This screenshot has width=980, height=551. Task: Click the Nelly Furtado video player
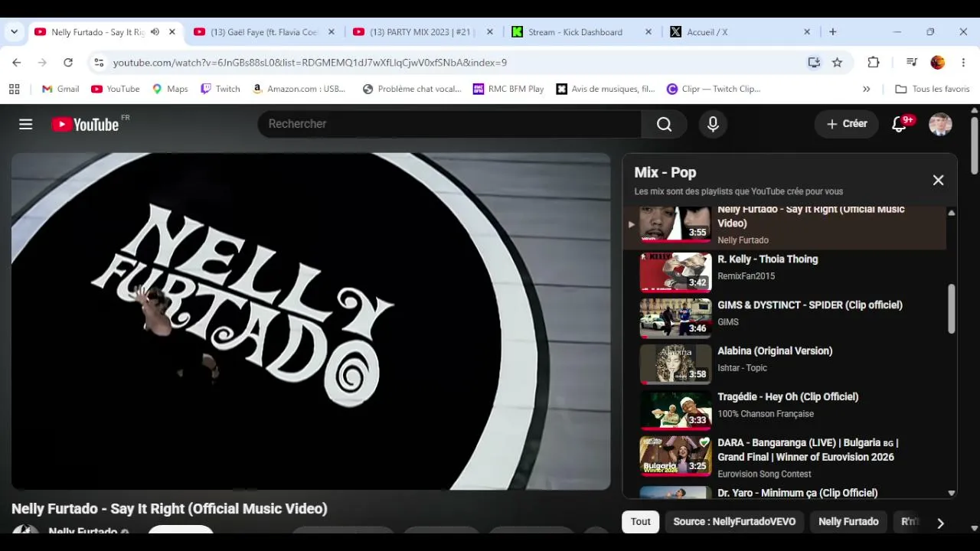point(311,321)
